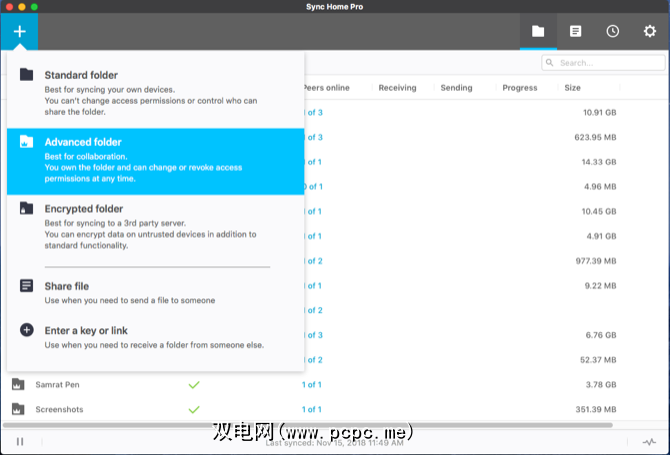Viewport: 670px width, 455px height.
Task: Click the 10.91 GB size value
Action: (x=599, y=112)
